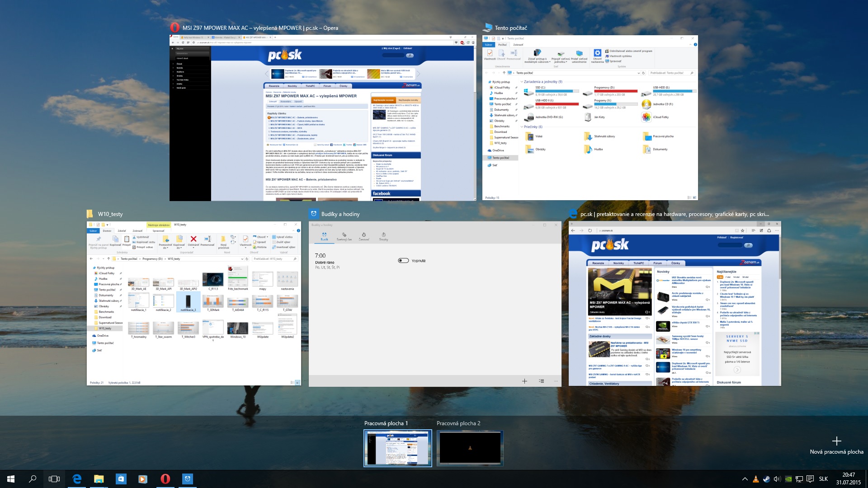Click the refresh icon in the Edge window
The width and height of the screenshot is (868, 488).
(x=590, y=230)
